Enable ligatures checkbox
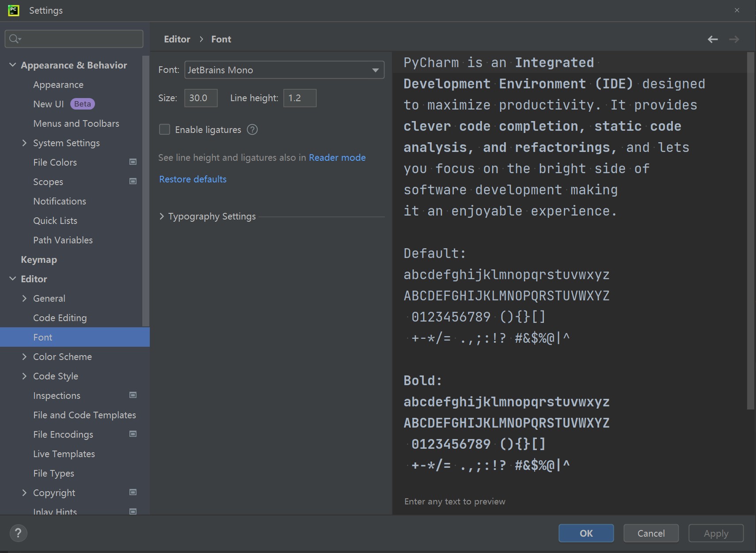This screenshot has width=756, height=553. coord(164,129)
